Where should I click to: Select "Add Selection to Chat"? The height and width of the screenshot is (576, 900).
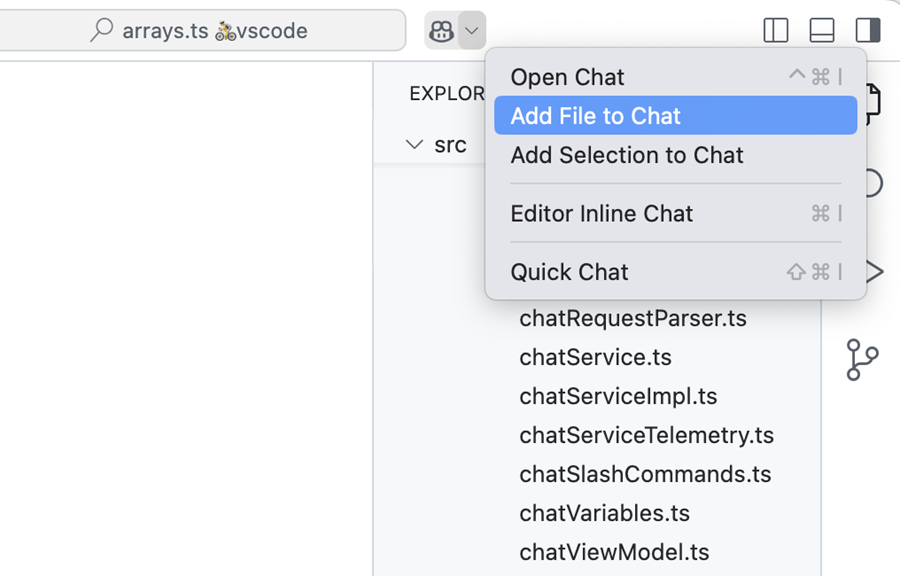[627, 155]
